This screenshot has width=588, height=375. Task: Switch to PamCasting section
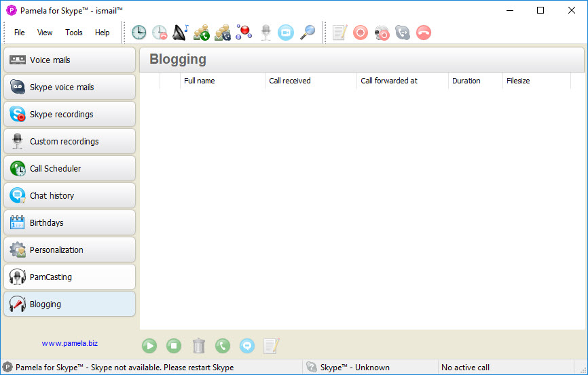tap(69, 277)
